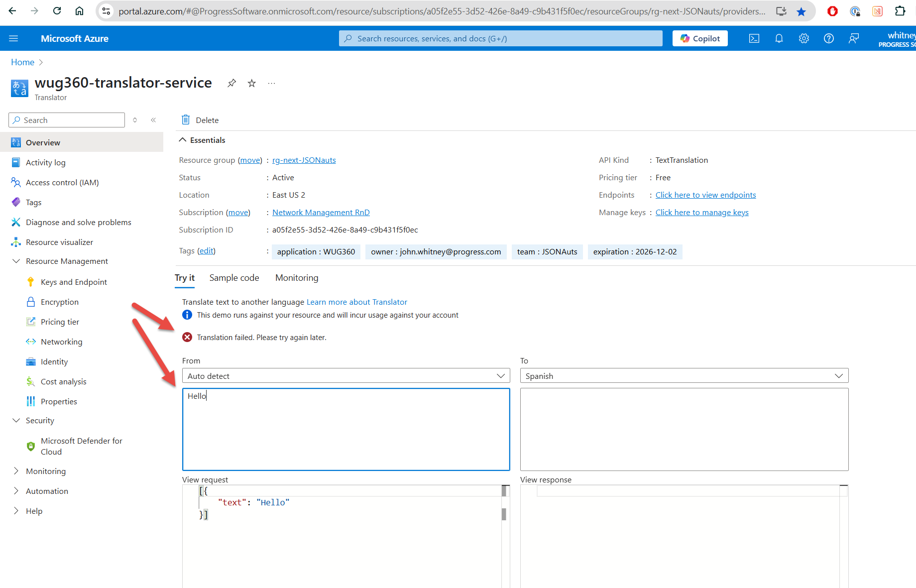Viewport: 916px width, 588px height.
Task: Open Network Management RnD subscription link
Action: point(321,212)
